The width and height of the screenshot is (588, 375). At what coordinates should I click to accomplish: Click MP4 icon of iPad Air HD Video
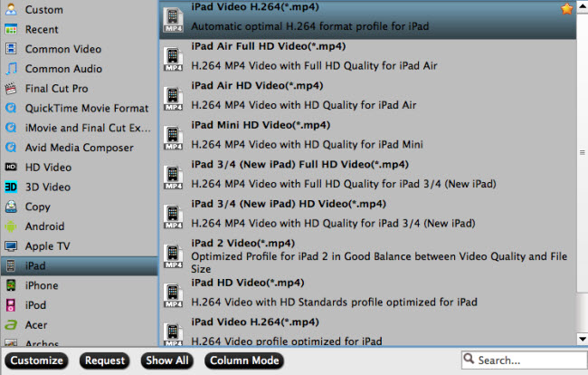173,99
